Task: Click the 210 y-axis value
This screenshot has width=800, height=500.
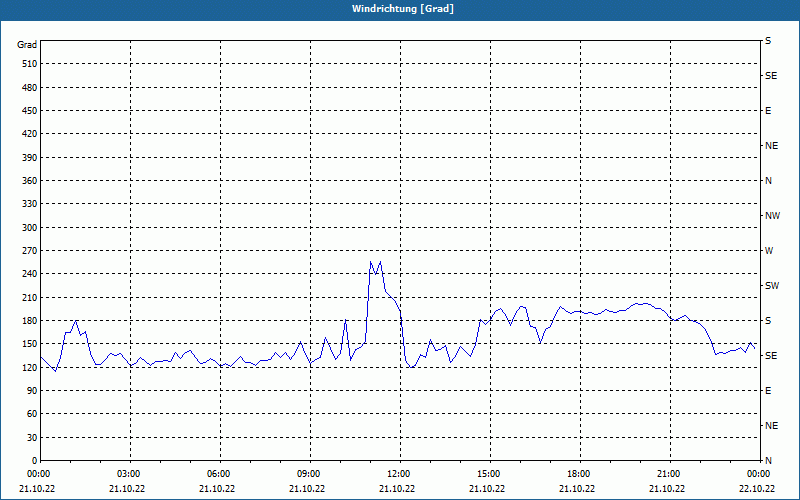Action: coord(30,297)
